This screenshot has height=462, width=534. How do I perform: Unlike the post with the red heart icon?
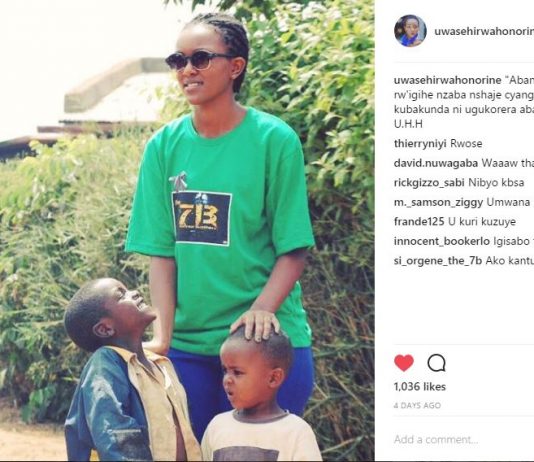(x=404, y=363)
